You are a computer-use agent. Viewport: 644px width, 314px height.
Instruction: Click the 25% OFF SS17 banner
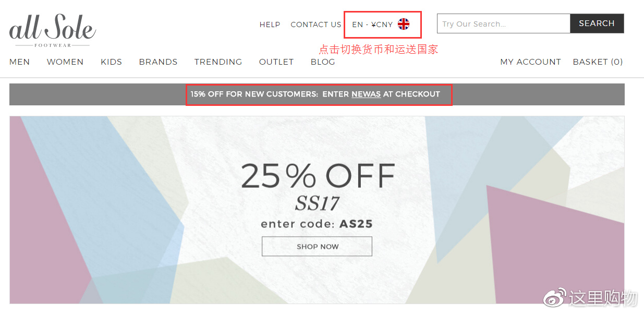pos(317,210)
